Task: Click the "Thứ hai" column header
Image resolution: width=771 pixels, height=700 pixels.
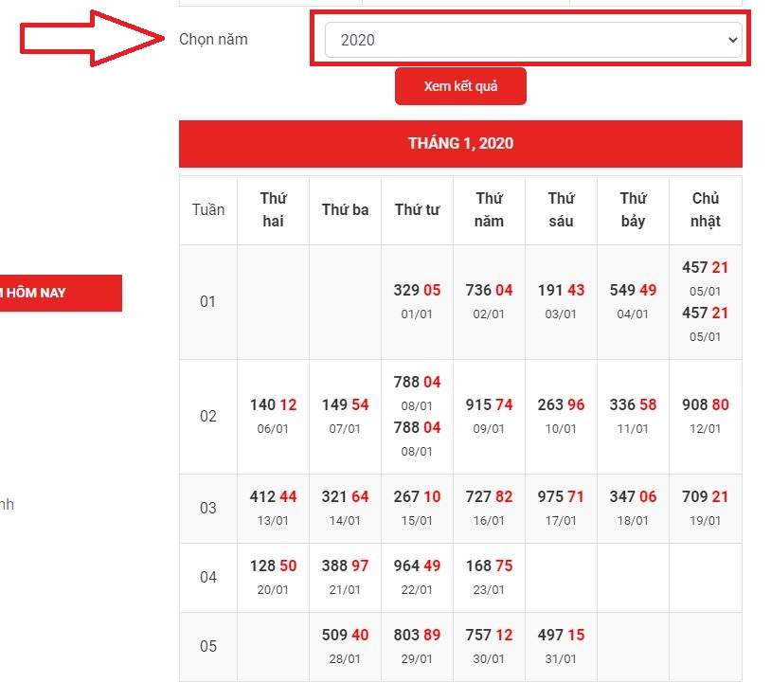Action: (273, 209)
